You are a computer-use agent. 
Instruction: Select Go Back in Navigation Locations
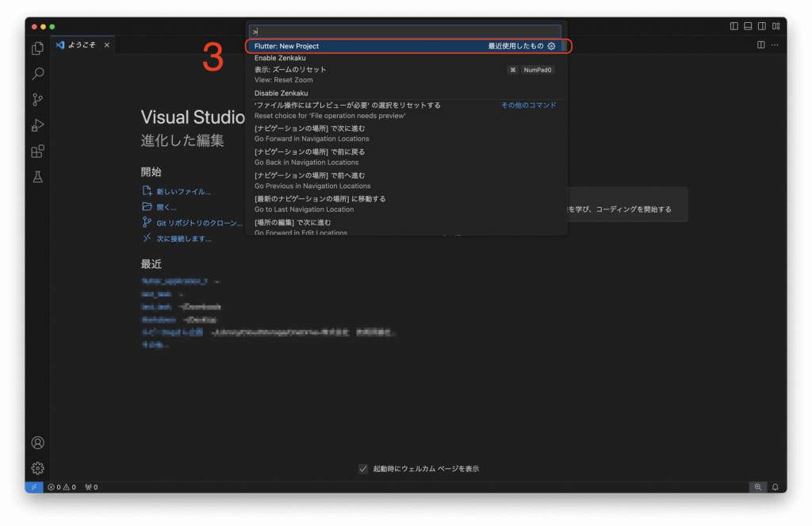click(405, 157)
